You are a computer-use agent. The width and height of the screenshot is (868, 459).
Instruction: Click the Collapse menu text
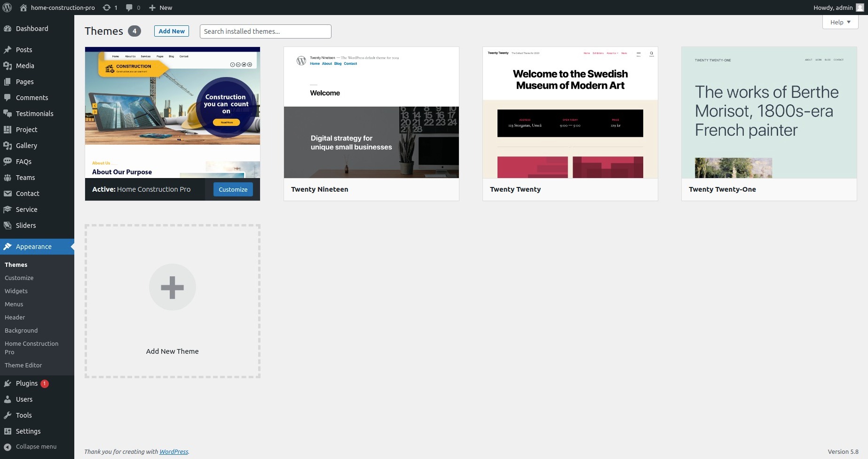click(x=36, y=447)
